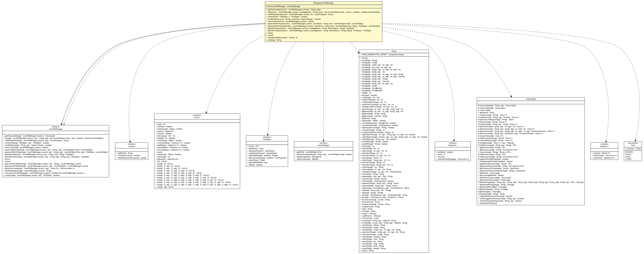Click delete() : boolean in FileObject
This screenshot has width=644, height=254.
[x=255, y=165]
